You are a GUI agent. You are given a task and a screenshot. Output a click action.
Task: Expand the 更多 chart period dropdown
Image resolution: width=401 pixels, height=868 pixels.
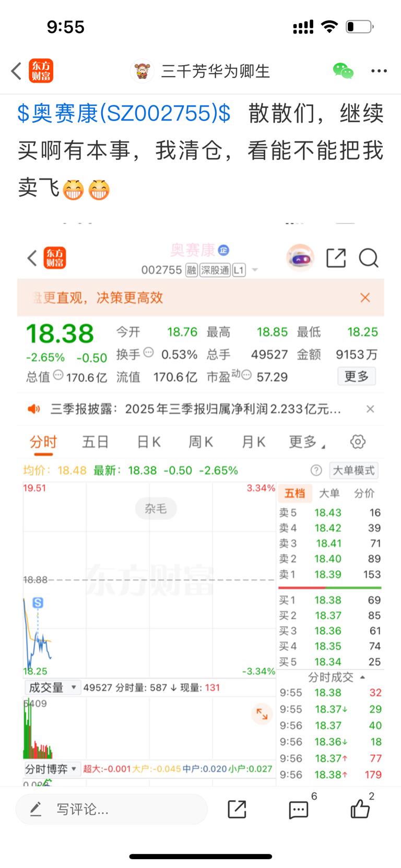(x=307, y=442)
